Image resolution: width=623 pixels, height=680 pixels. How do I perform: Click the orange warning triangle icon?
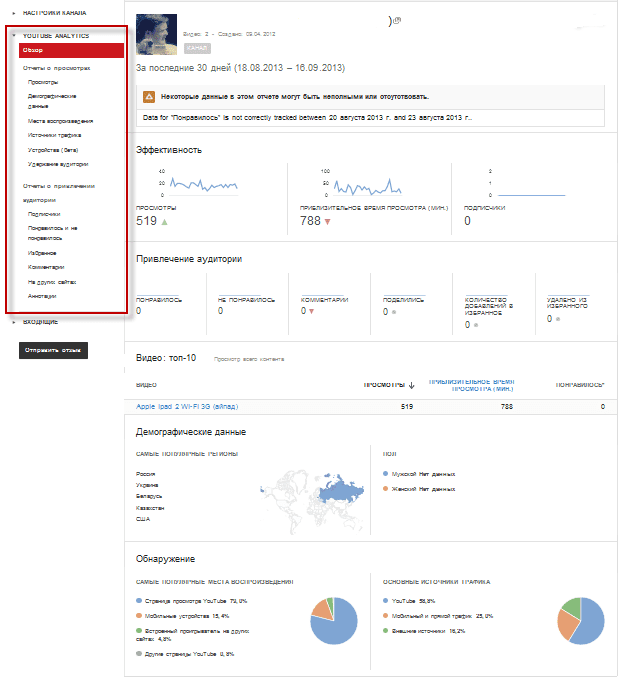pos(149,97)
